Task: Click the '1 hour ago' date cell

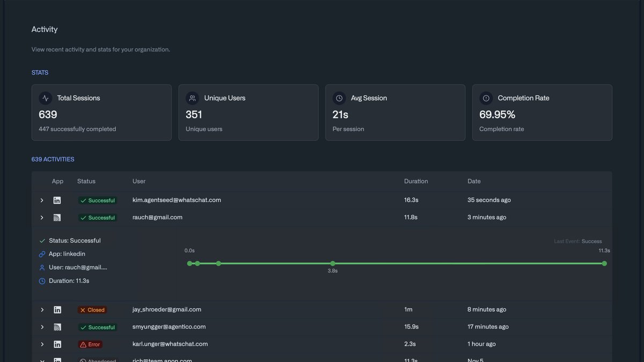Action: 481,344
